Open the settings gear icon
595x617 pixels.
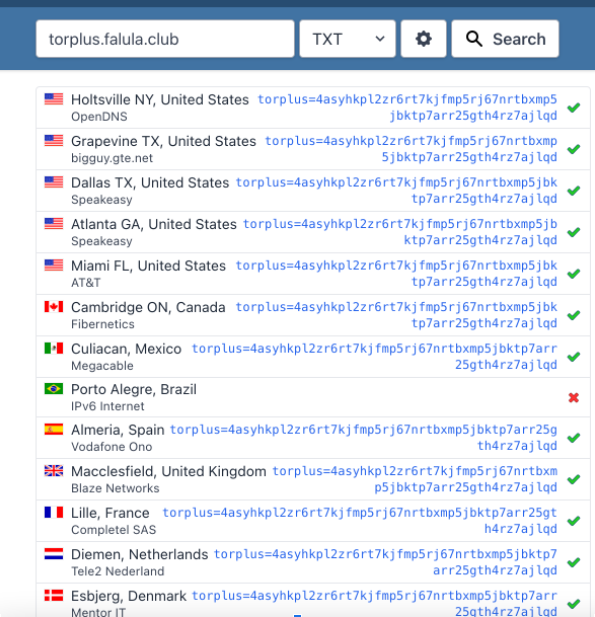coord(423,39)
